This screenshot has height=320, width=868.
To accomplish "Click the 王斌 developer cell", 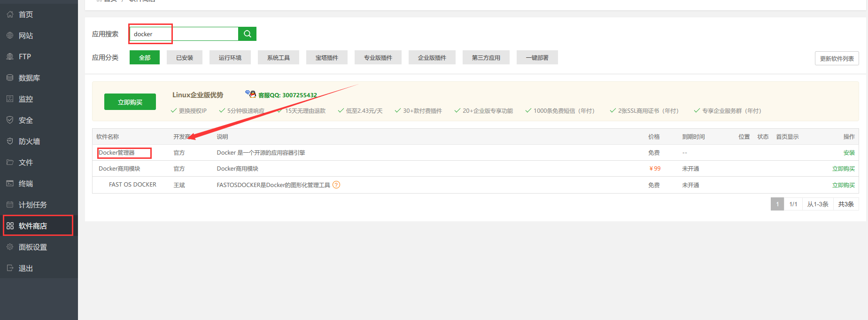I will coord(179,185).
